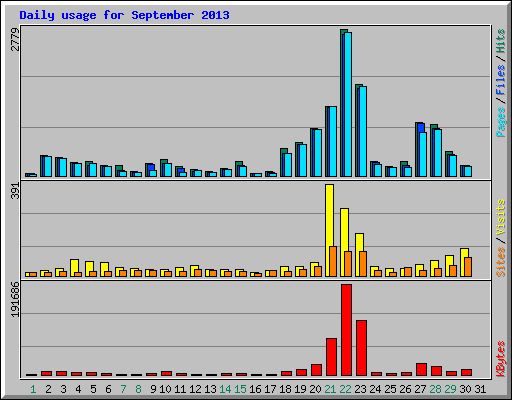Viewport: 512px width, 400px height.
Task: Click day 10 on the x-axis
Action: (165, 389)
